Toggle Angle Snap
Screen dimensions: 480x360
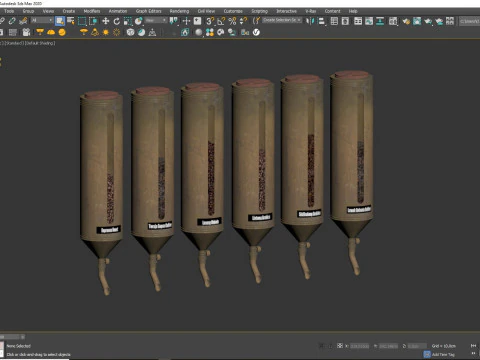click(221, 21)
